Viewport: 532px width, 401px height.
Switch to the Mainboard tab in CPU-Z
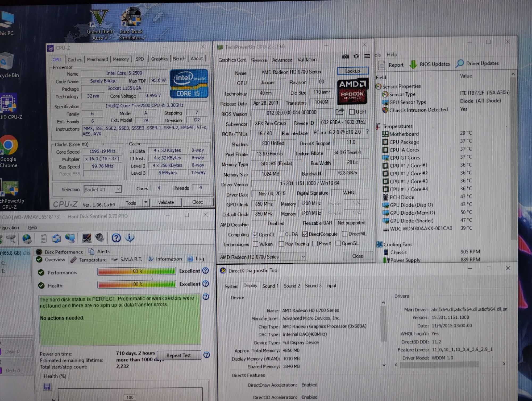(97, 59)
